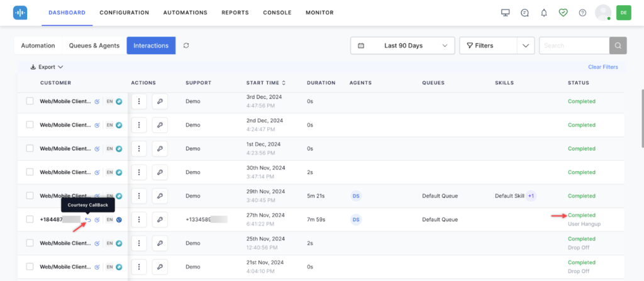
Task: Click the key icon in 27th Nov row
Action: point(160,219)
